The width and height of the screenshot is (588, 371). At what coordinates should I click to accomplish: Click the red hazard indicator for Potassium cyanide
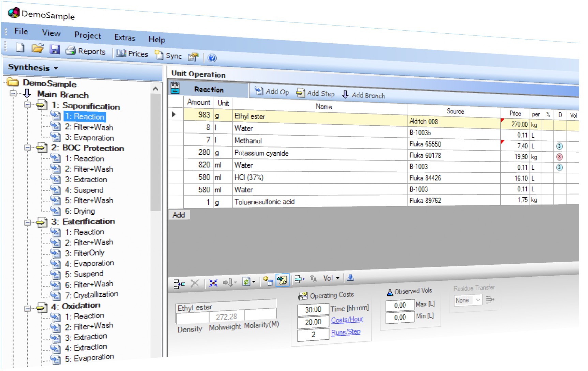(559, 157)
